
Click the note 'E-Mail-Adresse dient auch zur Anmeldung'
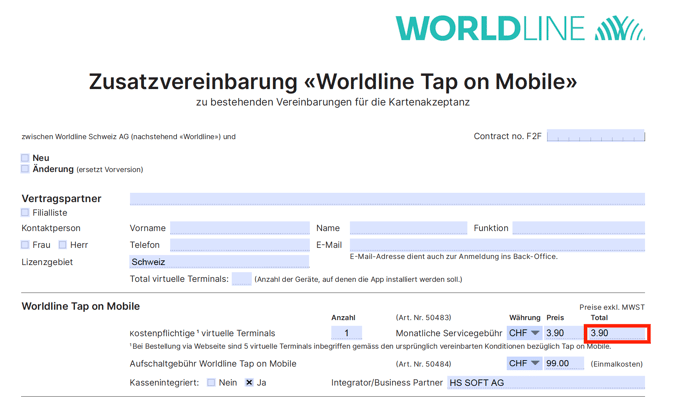tap(453, 256)
